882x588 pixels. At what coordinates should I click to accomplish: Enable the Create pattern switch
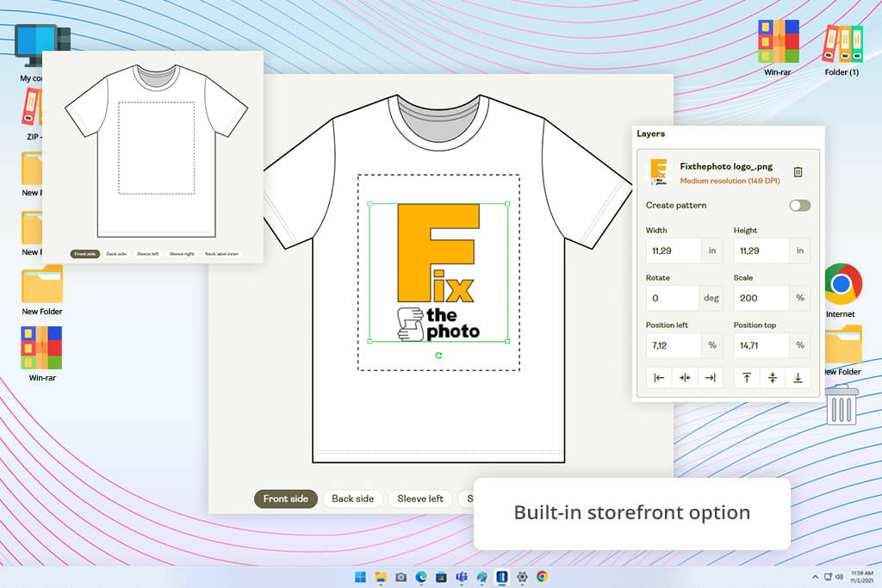tap(799, 205)
